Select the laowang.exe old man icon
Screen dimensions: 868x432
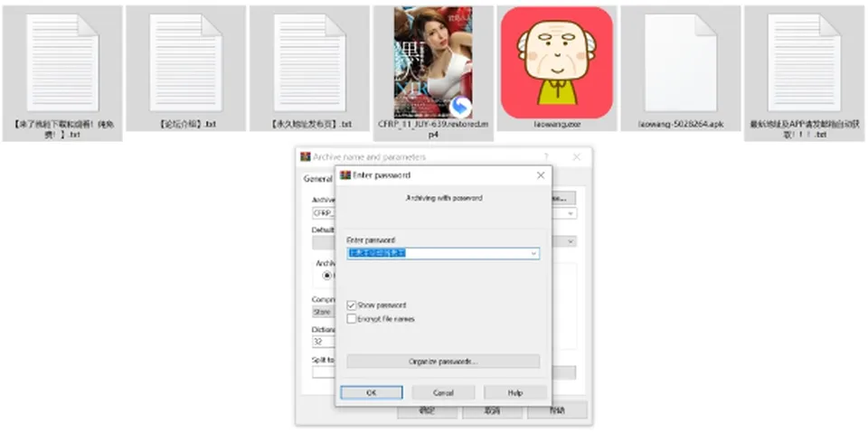556,62
